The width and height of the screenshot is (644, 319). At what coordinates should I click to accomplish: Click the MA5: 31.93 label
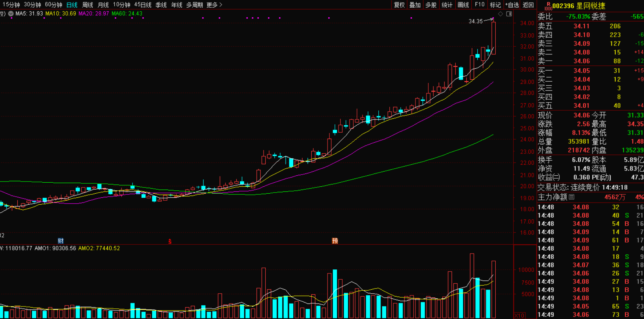coord(29,14)
